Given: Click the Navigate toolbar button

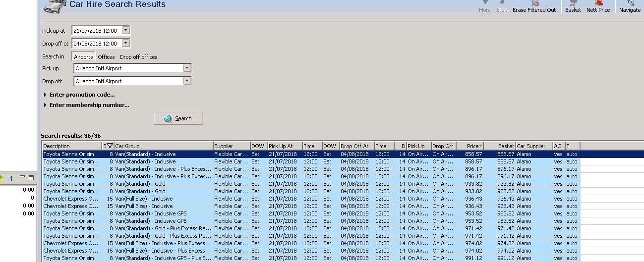Looking at the screenshot, I should (630, 6).
